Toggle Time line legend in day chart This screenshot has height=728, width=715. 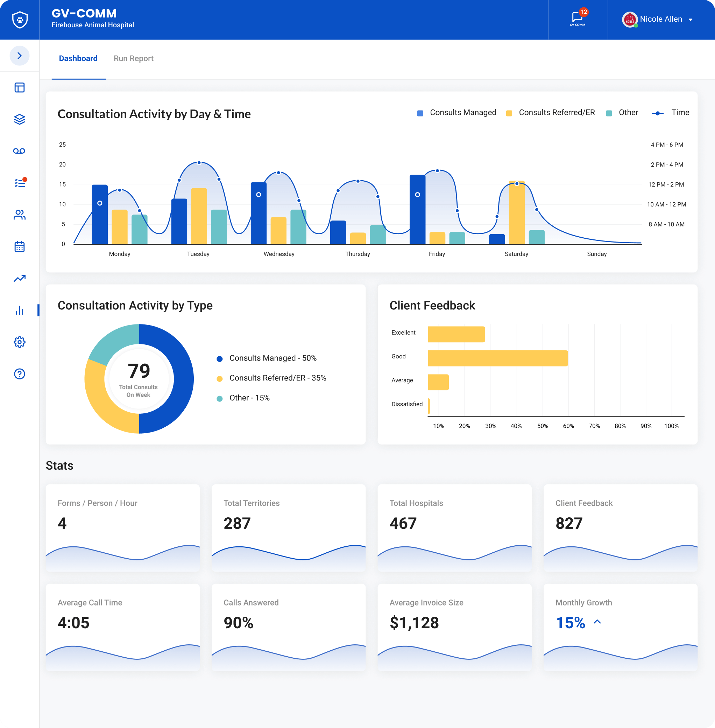[x=671, y=113]
